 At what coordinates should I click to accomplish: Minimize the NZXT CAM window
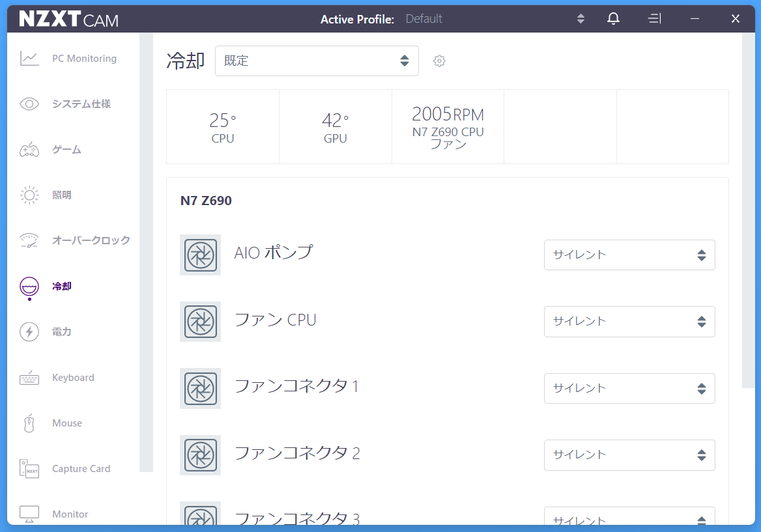695,19
